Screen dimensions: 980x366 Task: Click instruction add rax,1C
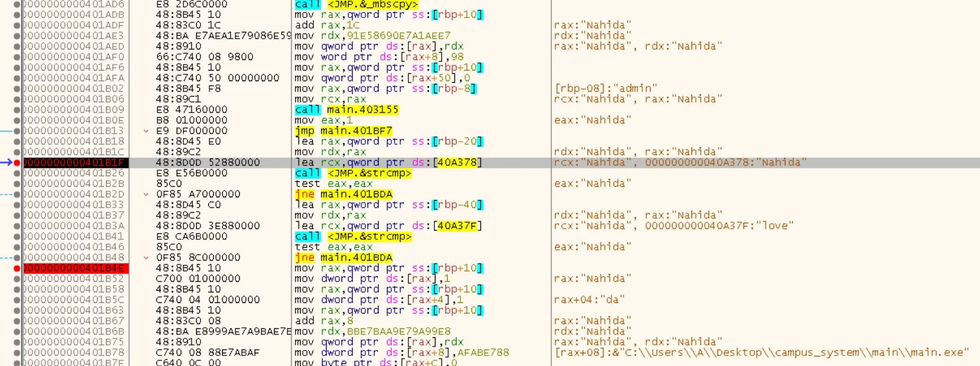click(327, 25)
